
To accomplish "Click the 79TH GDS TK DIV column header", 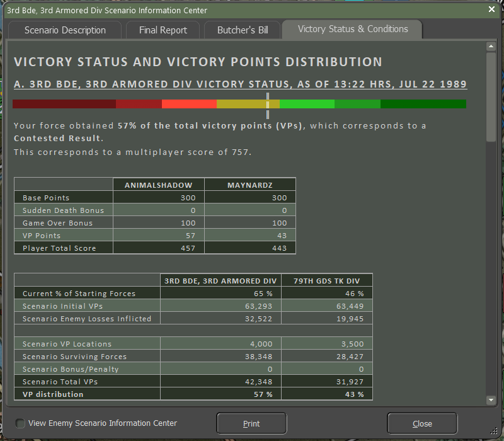I will (326, 280).
